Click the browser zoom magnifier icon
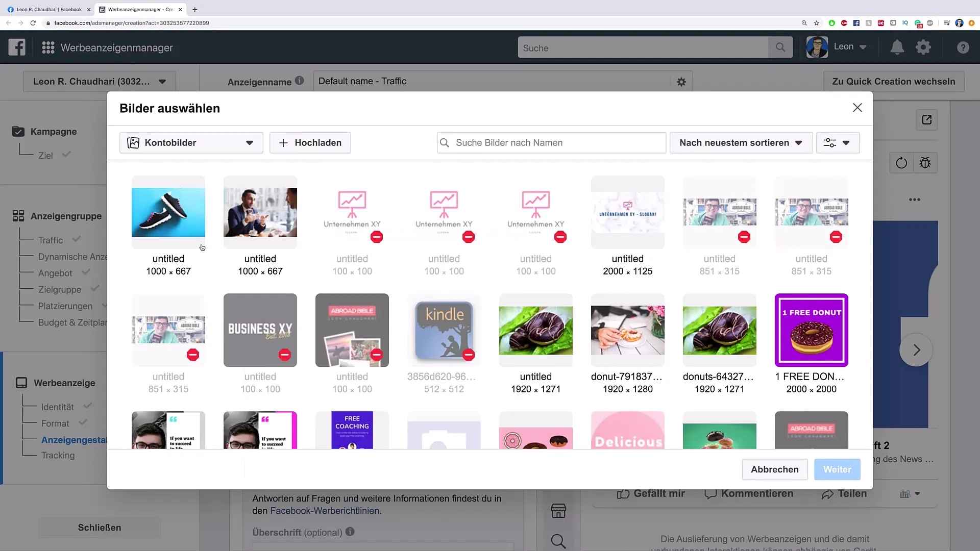Screen dimensions: 980x551 (x=804, y=23)
